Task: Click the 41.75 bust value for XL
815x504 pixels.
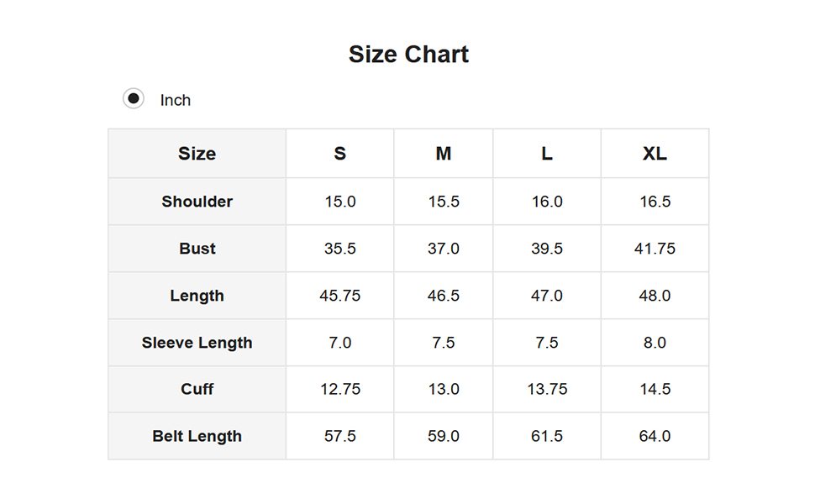Action: click(x=655, y=249)
